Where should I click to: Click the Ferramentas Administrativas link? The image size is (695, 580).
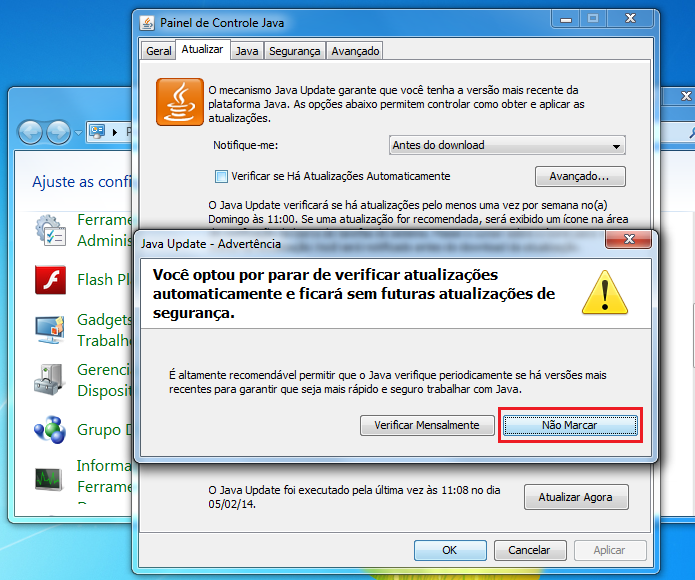pos(105,230)
